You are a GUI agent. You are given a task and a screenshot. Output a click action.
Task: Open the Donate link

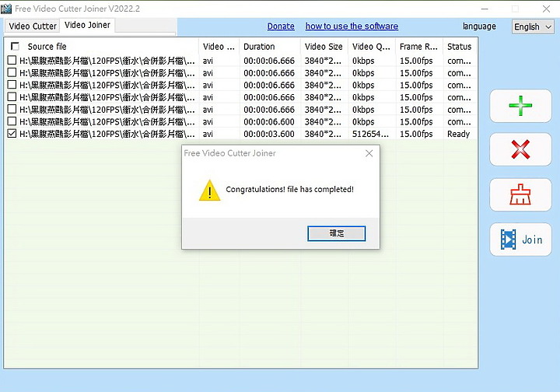click(281, 26)
